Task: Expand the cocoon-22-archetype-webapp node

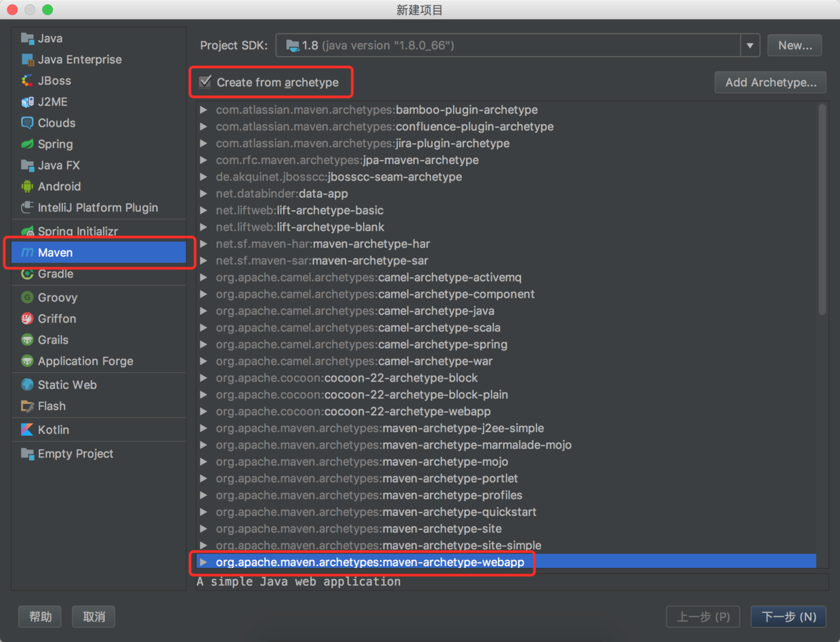Action: pyautogui.click(x=203, y=412)
